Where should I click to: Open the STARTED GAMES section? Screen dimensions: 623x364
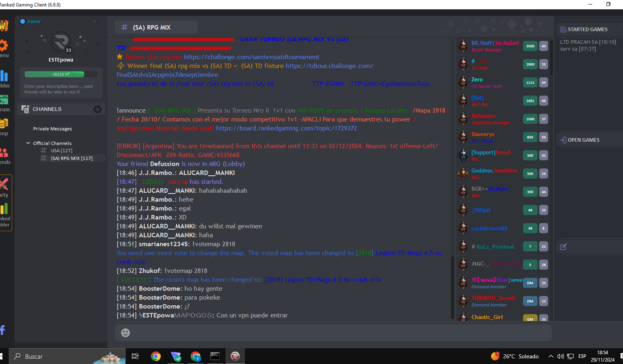point(588,30)
